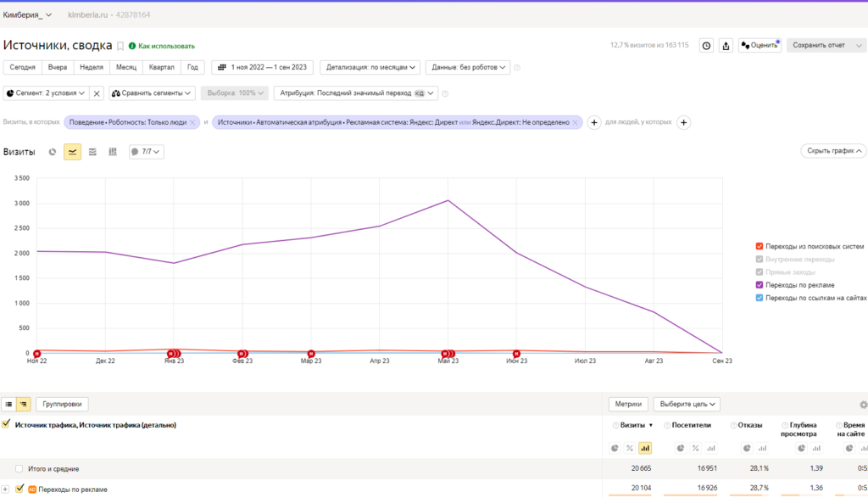Viewport: 868px width, 498px height.
Task: Open Сравнить сегменты dropdown
Action: click(x=152, y=93)
